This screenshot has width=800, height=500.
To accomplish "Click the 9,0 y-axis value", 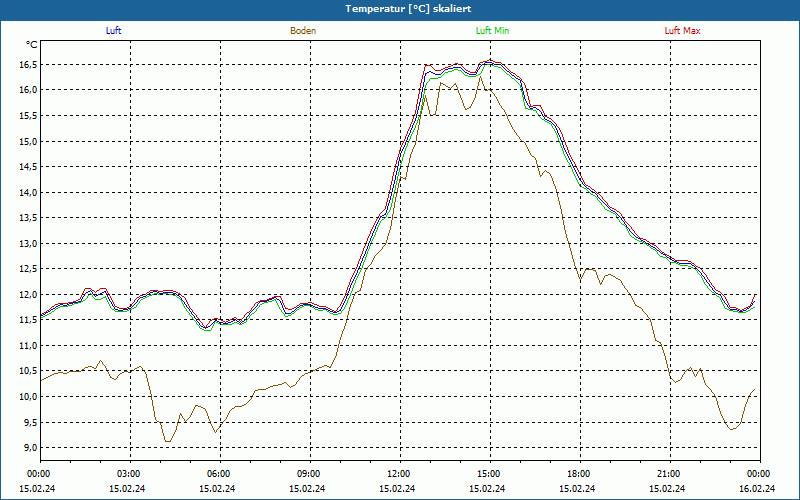I will click(31, 447).
